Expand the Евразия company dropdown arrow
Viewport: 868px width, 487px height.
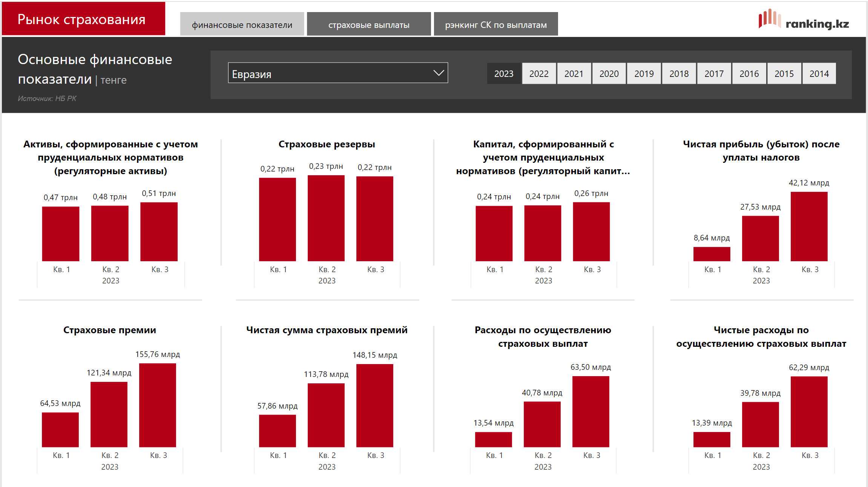(x=438, y=73)
